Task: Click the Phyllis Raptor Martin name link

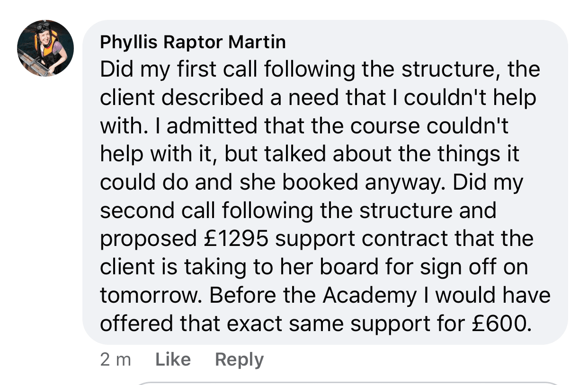Action: [x=193, y=43]
